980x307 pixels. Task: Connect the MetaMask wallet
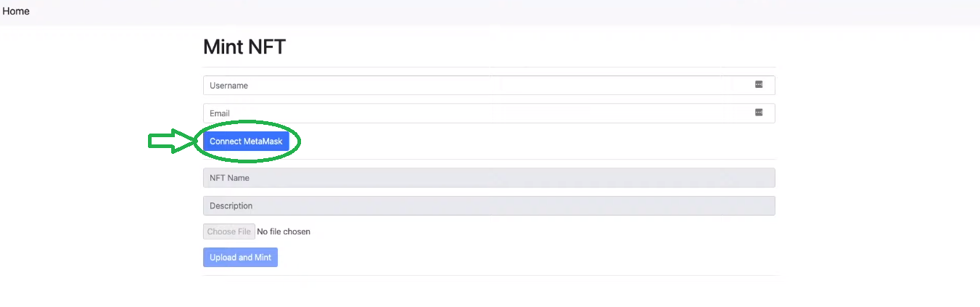pyautogui.click(x=246, y=142)
